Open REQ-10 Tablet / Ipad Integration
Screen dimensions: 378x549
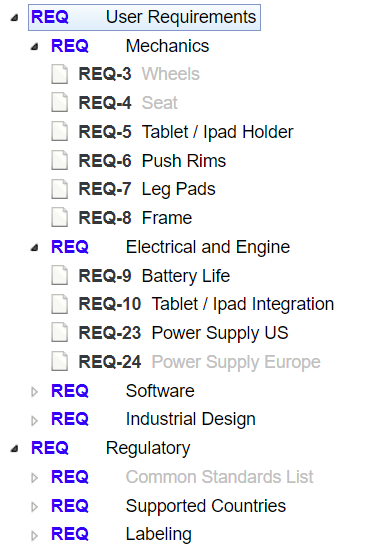206,304
